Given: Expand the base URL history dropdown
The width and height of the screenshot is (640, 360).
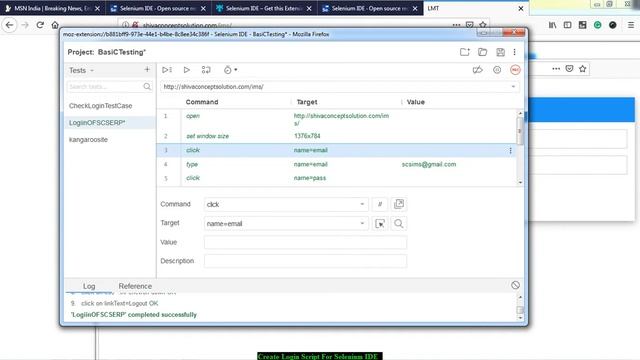Looking at the screenshot, I should coord(513,87).
